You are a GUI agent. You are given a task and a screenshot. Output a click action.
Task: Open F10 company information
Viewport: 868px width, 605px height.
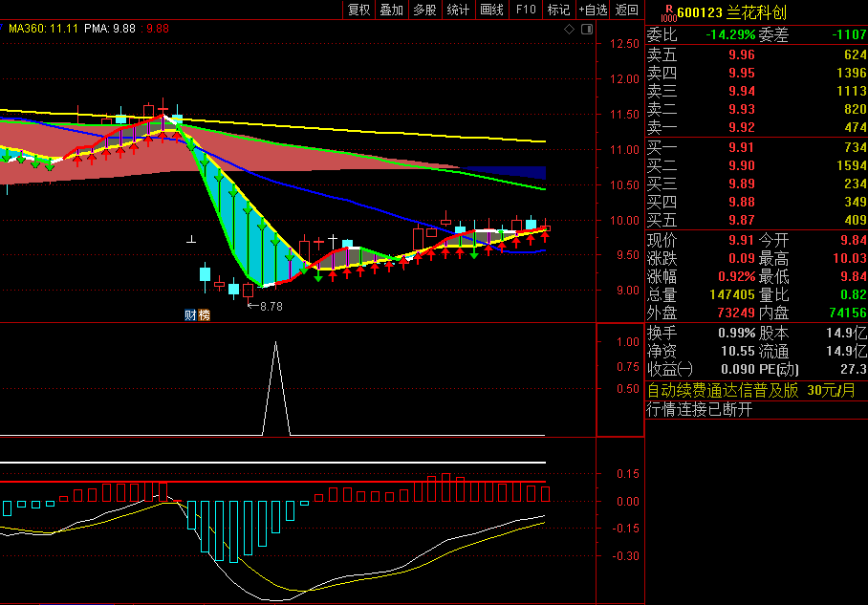pyautogui.click(x=526, y=10)
